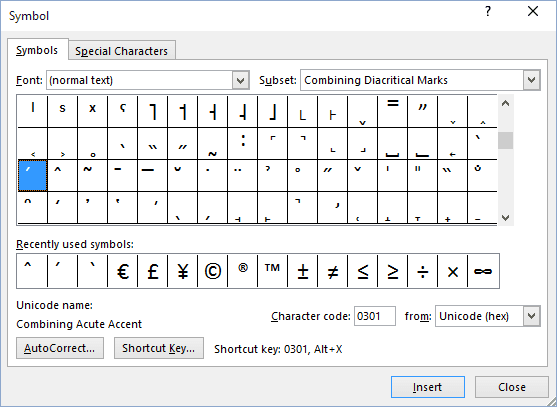This screenshot has width=557, height=407.
Task: Pick the circumflex in recently used symbols
Action: click(32, 271)
